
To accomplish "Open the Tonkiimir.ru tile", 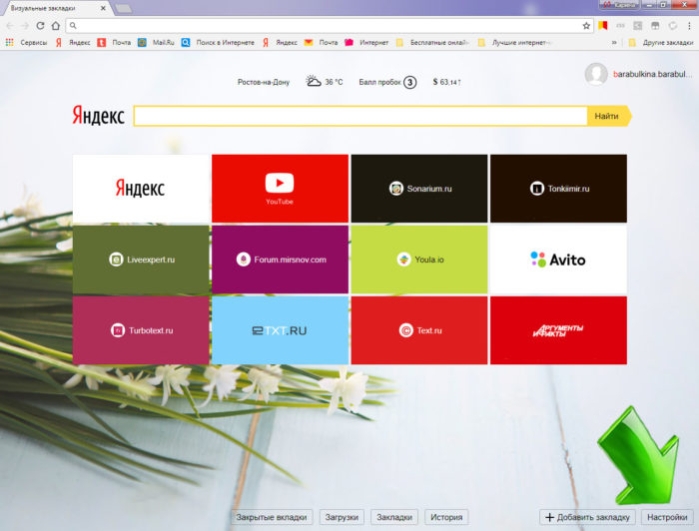I will coord(559,188).
